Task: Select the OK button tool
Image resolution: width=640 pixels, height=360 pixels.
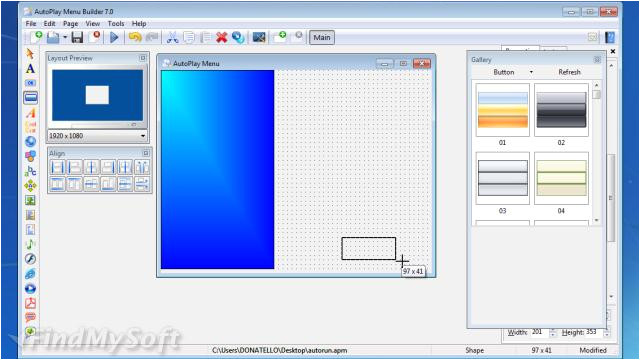Action: (x=30, y=83)
